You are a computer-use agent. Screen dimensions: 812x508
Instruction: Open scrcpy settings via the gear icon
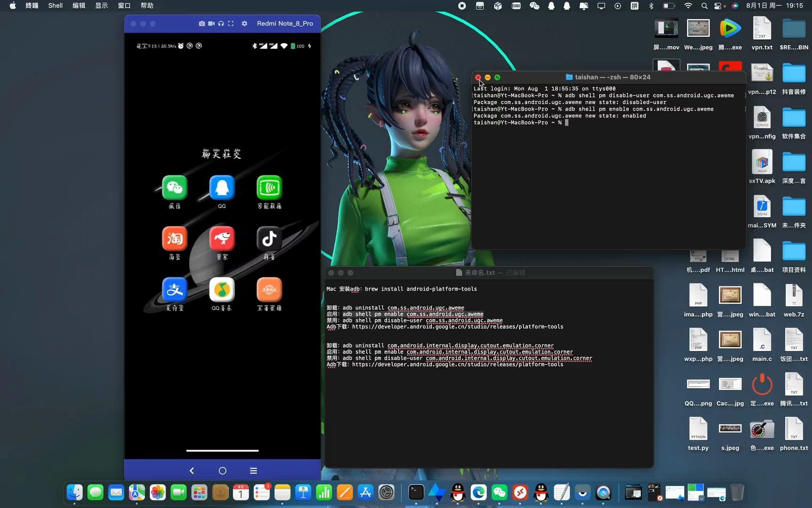pyautogui.click(x=244, y=24)
